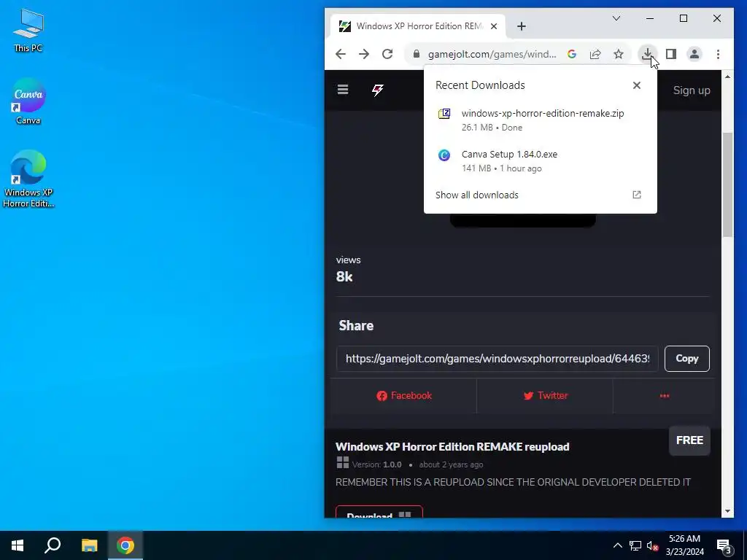Select the share URL field
Viewport: 747px width, 560px height.
[498, 359]
